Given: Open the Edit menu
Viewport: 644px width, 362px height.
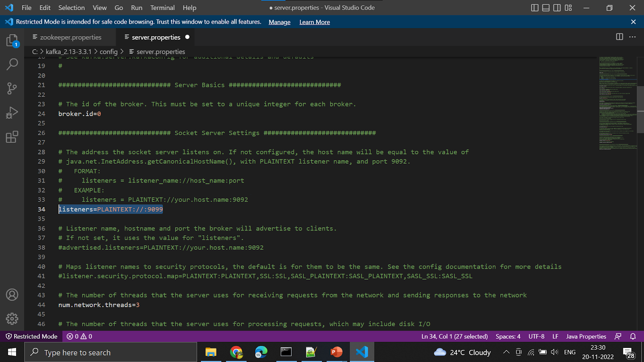Looking at the screenshot, I should (45, 8).
